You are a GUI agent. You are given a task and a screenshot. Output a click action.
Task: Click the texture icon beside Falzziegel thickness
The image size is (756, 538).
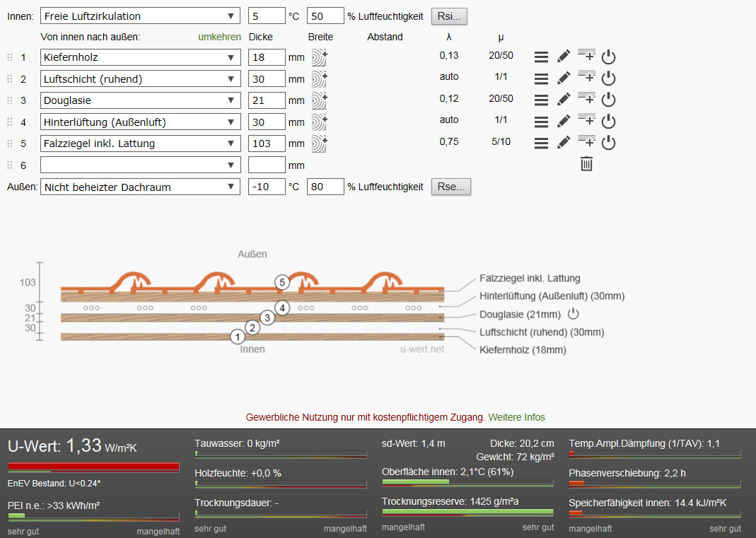click(320, 143)
